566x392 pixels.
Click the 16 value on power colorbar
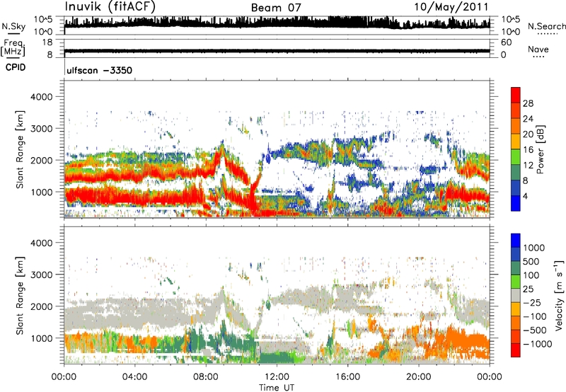528,150
